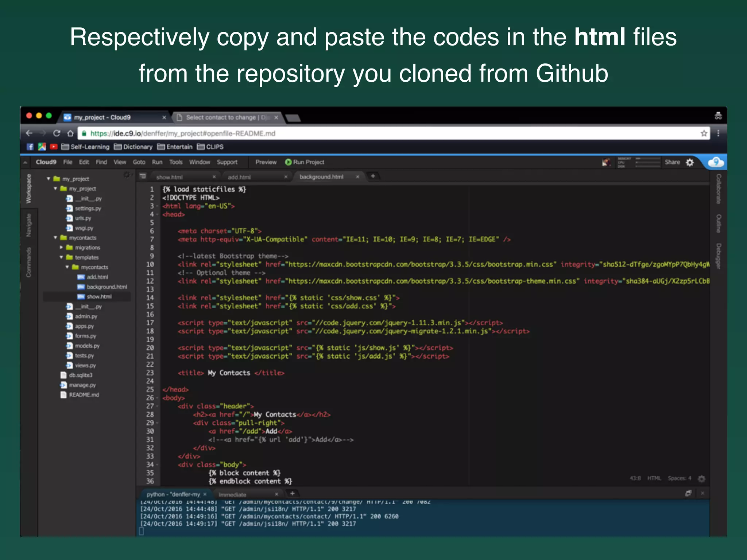This screenshot has height=560, width=747.
Task: Click the Share button
Action: click(x=672, y=162)
